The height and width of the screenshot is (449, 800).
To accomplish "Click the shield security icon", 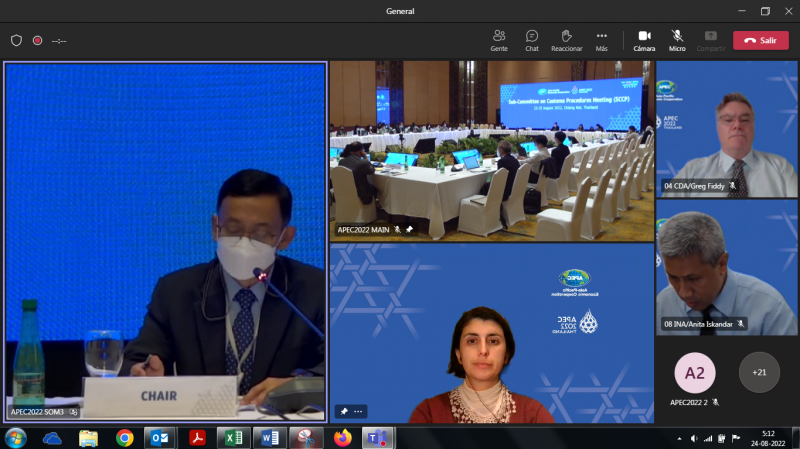I will click(x=16, y=40).
